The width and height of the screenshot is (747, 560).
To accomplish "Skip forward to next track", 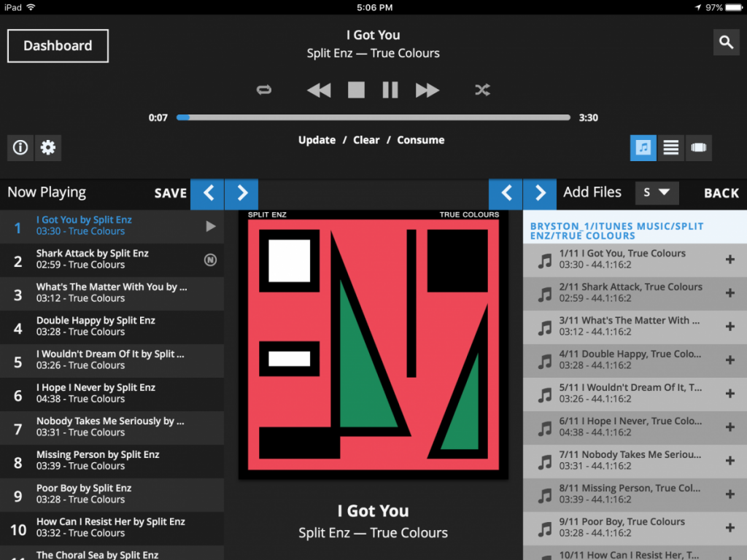I will coord(427,90).
